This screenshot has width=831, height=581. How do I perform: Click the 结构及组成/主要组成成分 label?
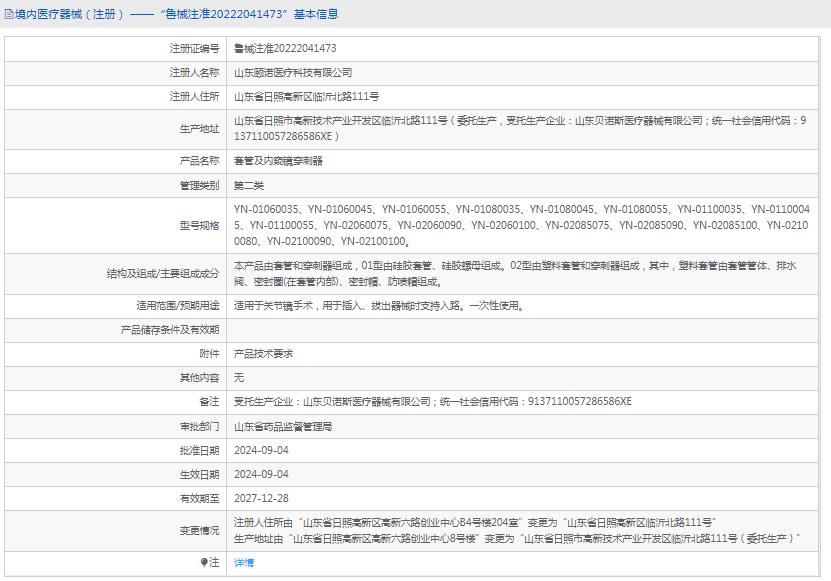point(163,274)
